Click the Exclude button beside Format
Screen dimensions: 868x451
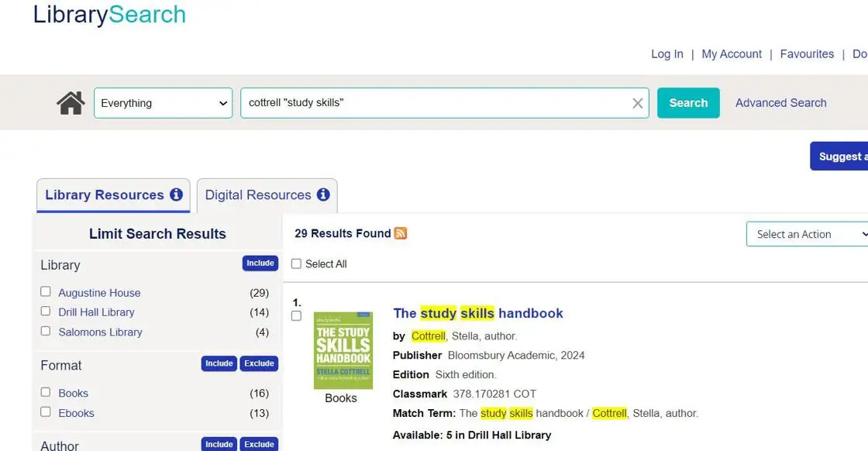pyautogui.click(x=260, y=363)
